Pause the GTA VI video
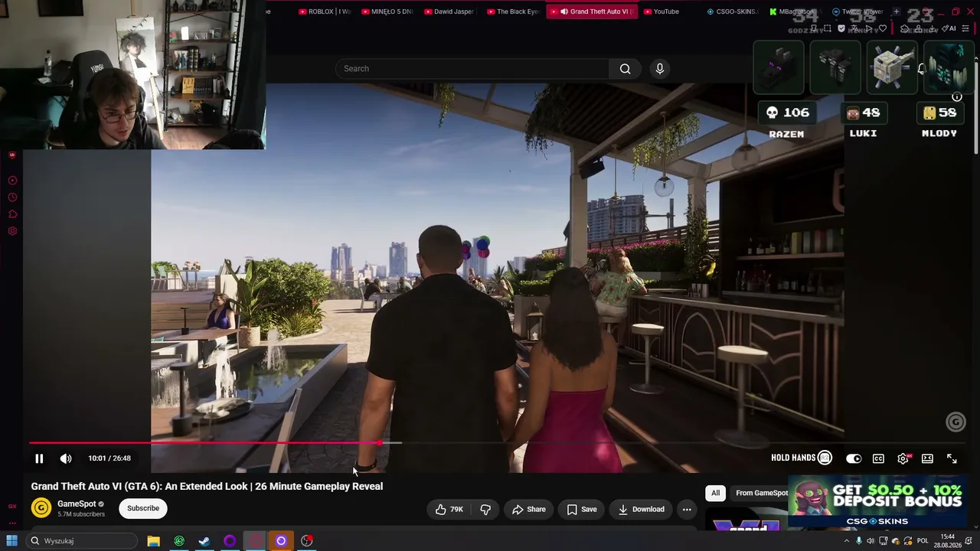The width and height of the screenshot is (980, 551). tap(39, 458)
